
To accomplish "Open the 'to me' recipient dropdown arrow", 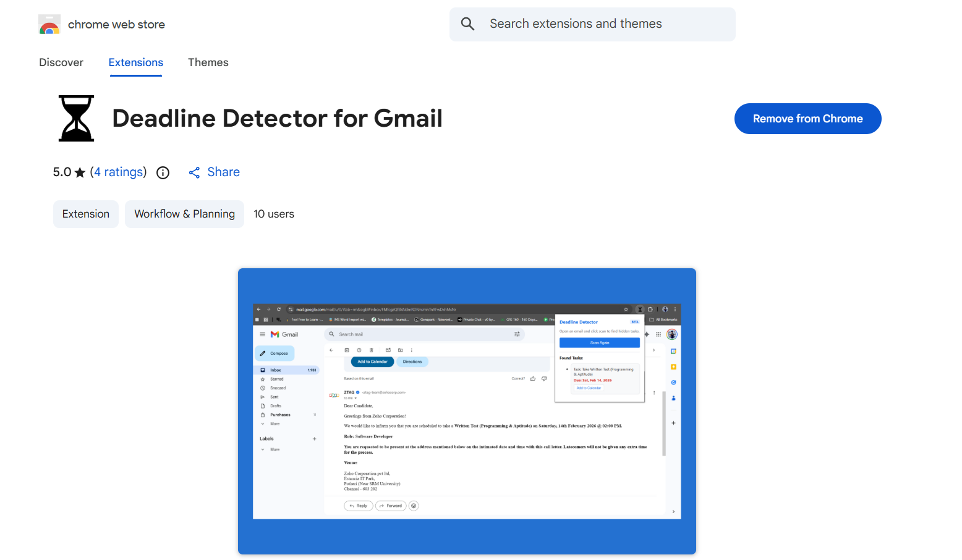I will click(x=356, y=398).
